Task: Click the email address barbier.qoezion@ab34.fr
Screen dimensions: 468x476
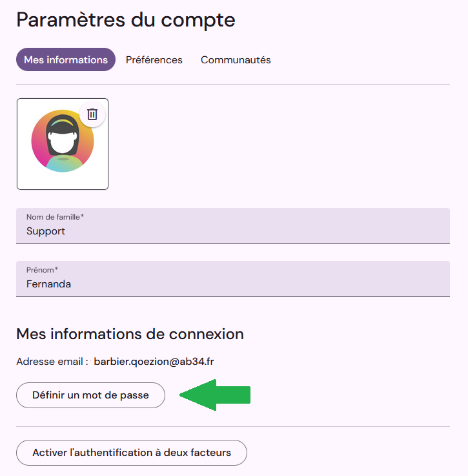Action: [x=154, y=362]
